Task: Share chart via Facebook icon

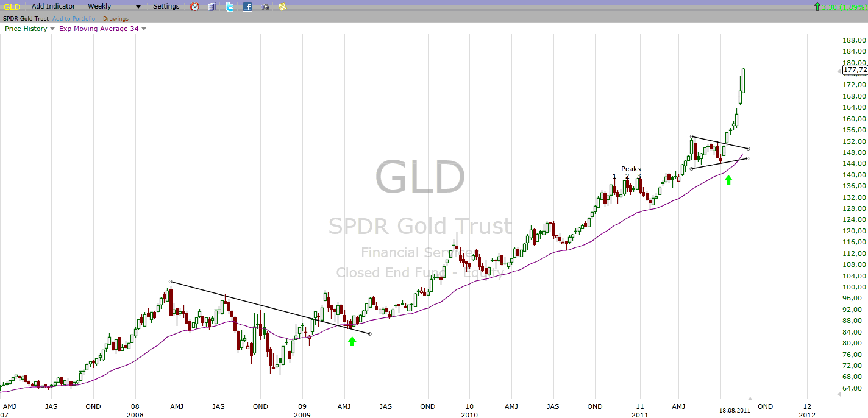Action: pyautogui.click(x=247, y=7)
